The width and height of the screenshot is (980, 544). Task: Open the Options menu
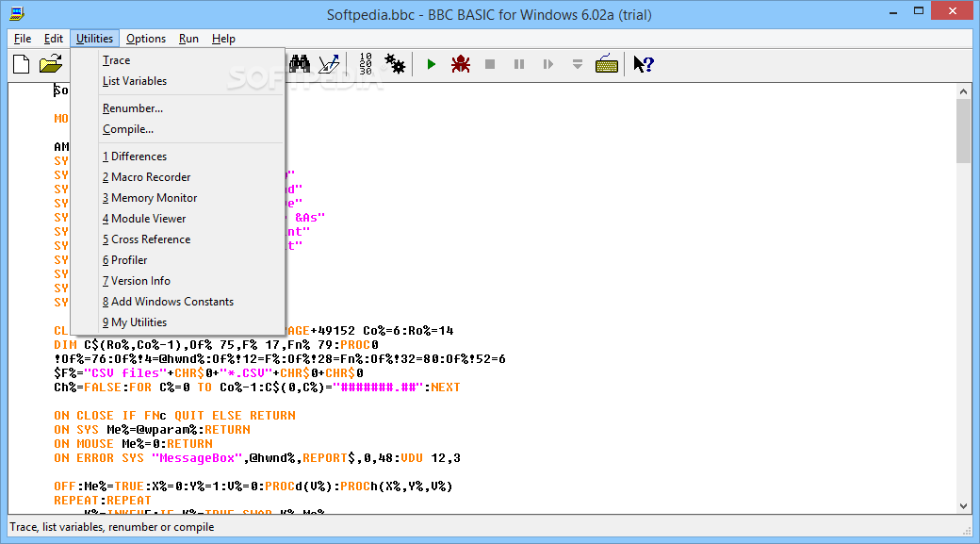coord(146,39)
